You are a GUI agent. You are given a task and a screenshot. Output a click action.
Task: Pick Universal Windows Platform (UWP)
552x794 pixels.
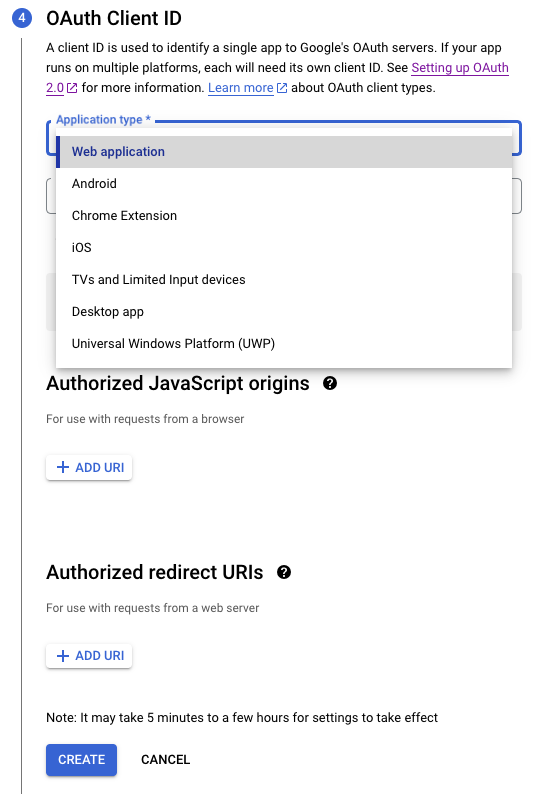click(x=284, y=343)
